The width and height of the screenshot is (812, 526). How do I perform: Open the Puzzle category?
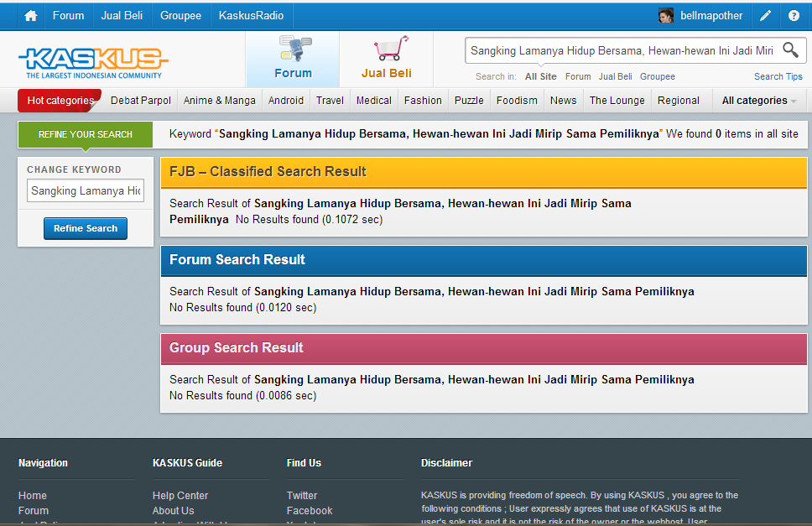point(469,101)
